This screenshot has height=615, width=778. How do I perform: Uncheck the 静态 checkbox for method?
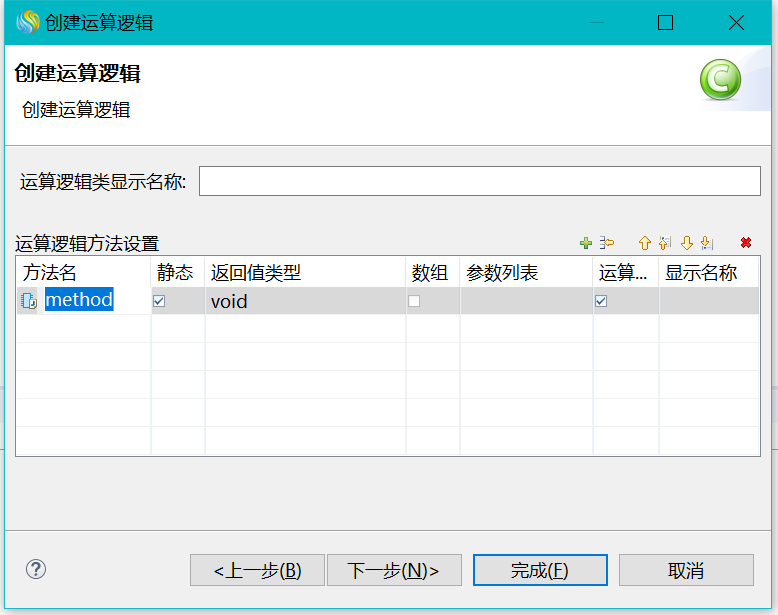[158, 301]
